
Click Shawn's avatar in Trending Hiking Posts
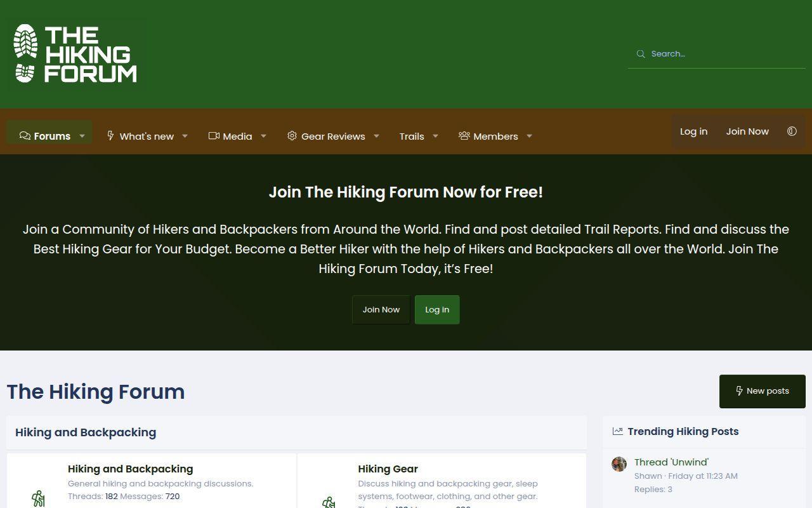(x=619, y=464)
